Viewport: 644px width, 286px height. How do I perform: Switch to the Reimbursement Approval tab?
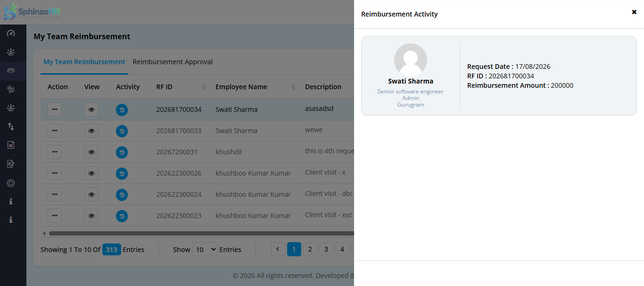coord(173,62)
